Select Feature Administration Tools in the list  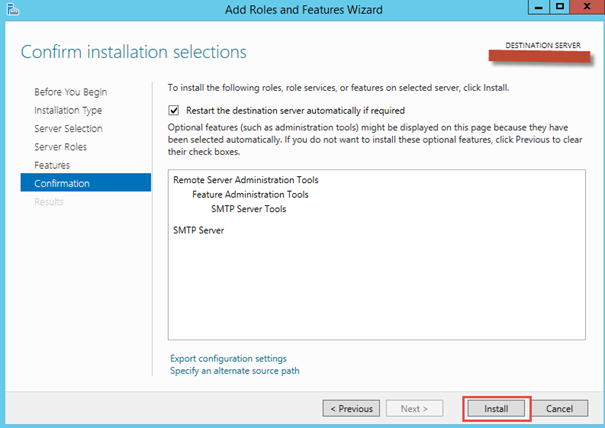(250, 194)
